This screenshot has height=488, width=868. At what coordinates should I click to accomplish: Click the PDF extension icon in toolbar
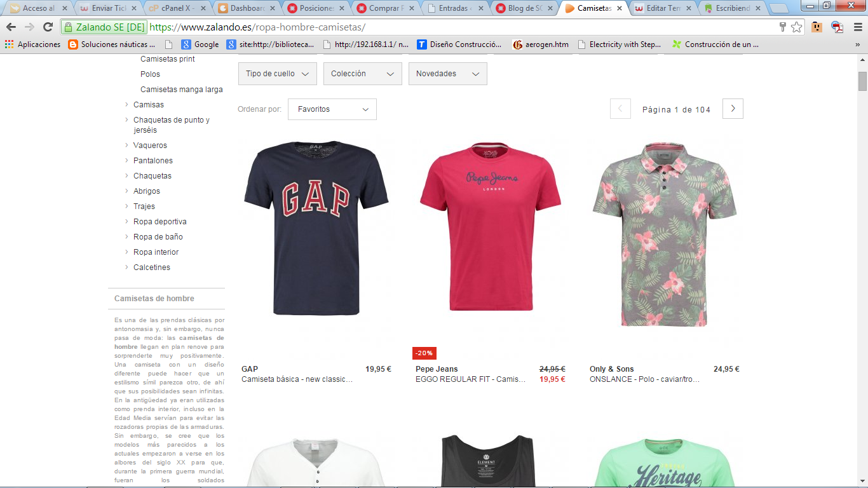pos(837,27)
